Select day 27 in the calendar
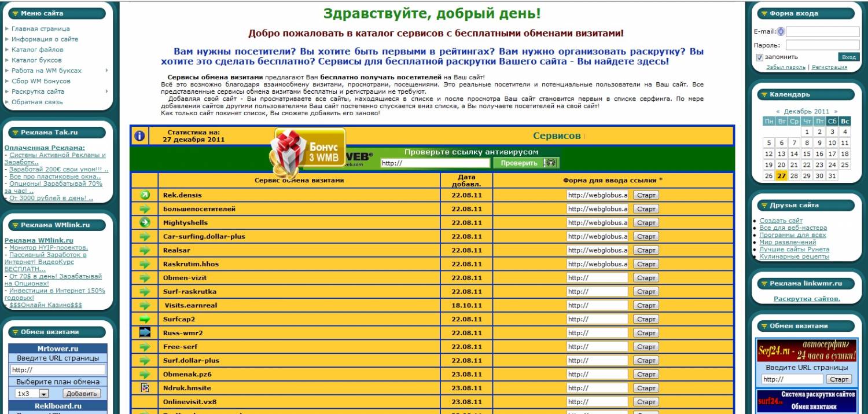 pos(781,176)
